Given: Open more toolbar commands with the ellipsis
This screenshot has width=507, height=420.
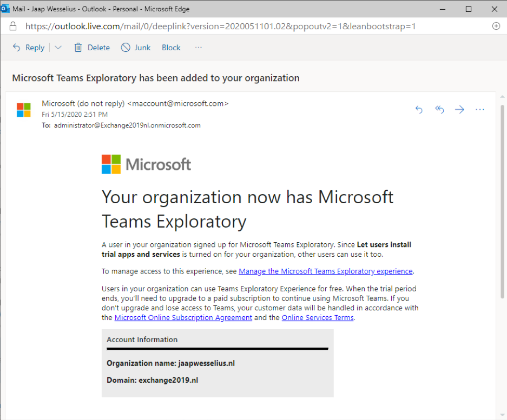Looking at the screenshot, I should 198,47.
